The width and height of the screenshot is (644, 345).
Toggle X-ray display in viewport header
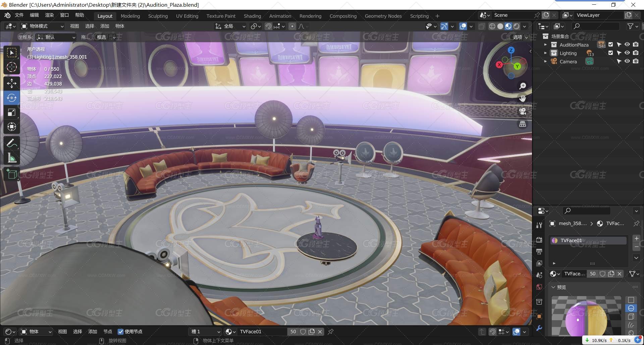482,26
